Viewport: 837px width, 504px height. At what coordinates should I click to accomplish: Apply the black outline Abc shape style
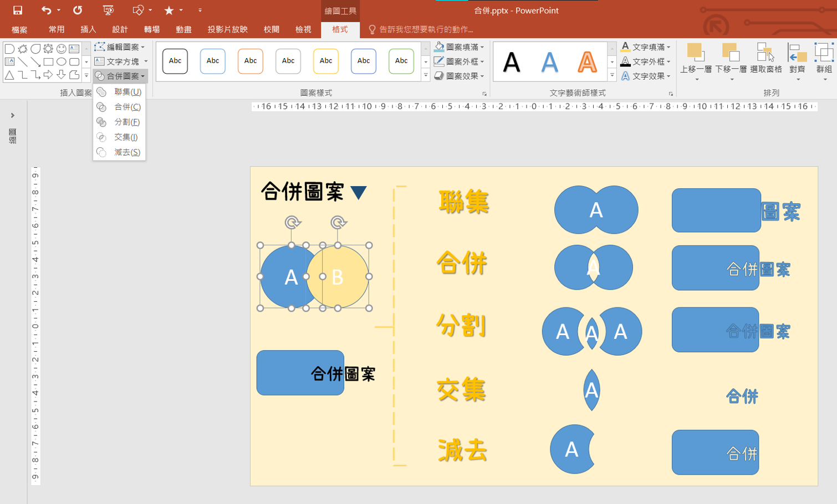click(175, 61)
